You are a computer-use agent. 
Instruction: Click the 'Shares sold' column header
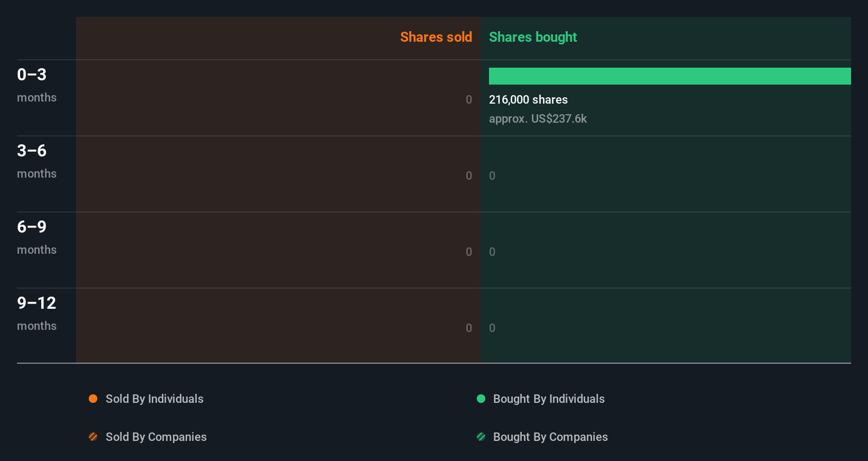[436, 37]
